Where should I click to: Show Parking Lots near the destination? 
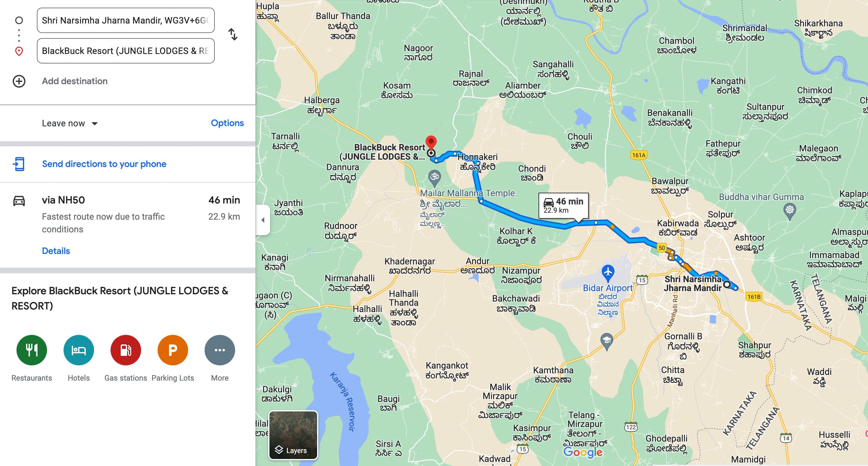click(x=173, y=350)
